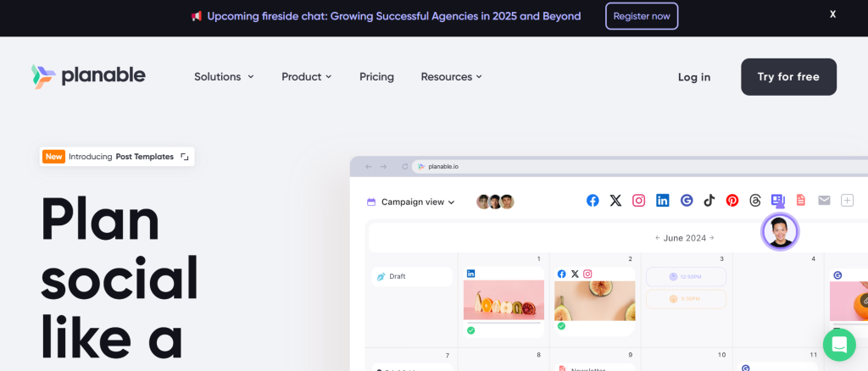This screenshot has width=868, height=371.
Task: Open the Pricing page
Action: point(376,77)
